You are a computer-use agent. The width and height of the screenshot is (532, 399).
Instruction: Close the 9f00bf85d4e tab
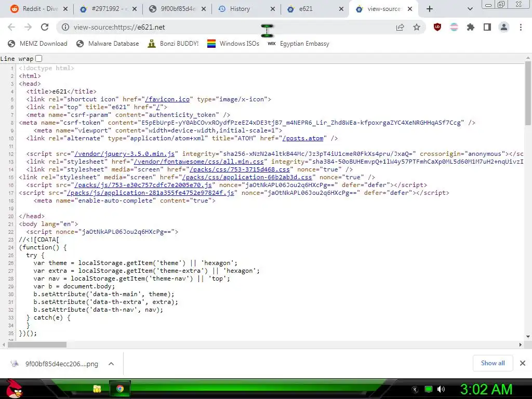(x=204, y=9)
